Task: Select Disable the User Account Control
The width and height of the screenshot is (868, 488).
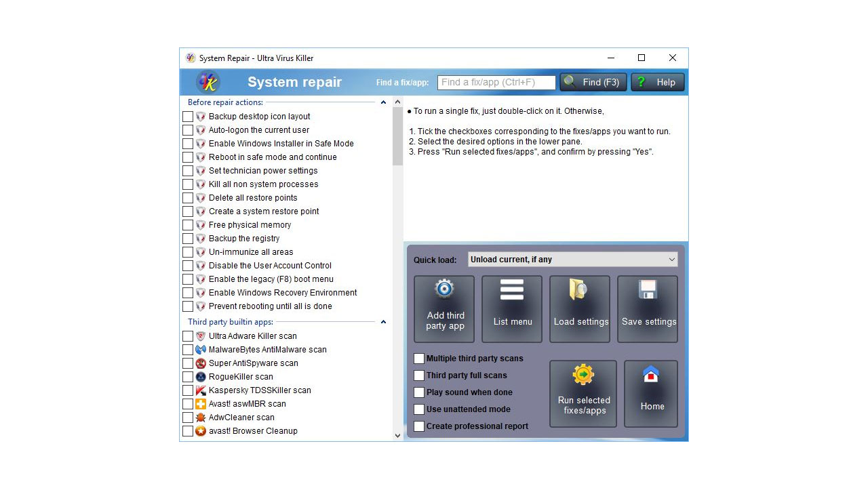Action: click(x=270, y=266)
